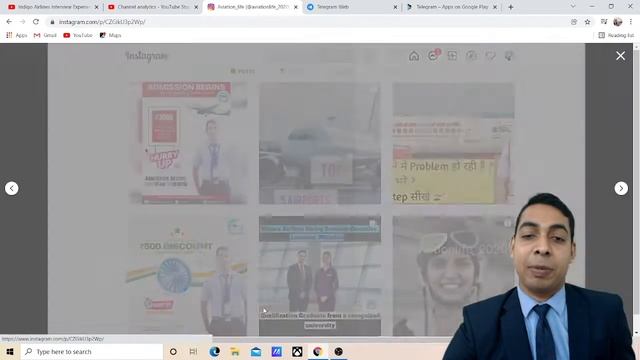
Task: Open the Xbox app on the taskbar
Action: [297, 351]
